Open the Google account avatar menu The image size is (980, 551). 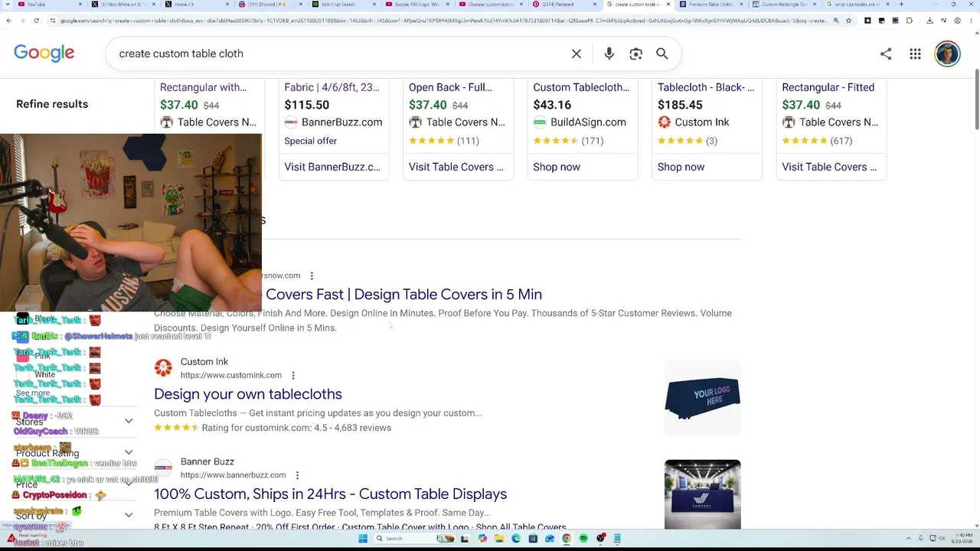pos(947,54)
